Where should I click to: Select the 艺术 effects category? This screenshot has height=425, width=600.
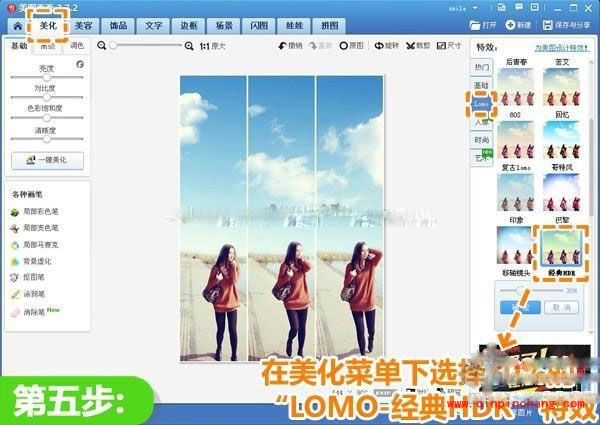[481, 158]
